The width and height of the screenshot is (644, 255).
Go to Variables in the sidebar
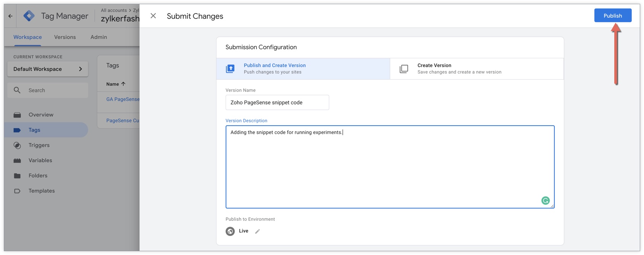coord(40,160)
